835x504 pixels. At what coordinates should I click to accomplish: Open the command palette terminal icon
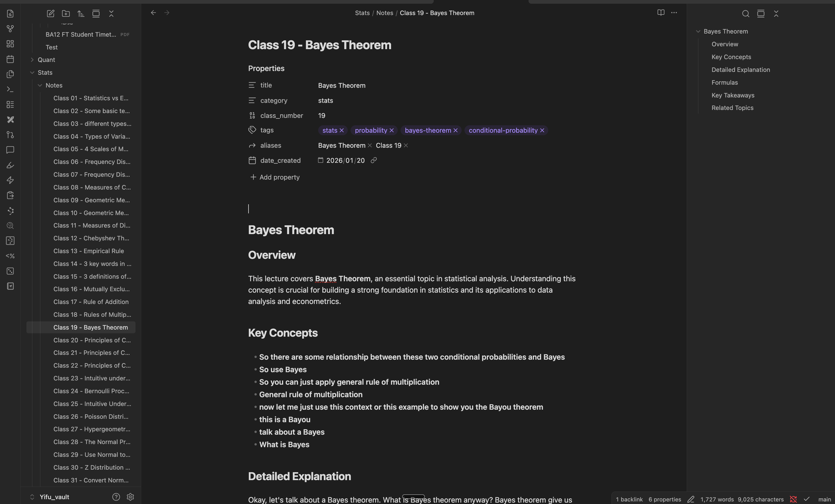pyautogui.click(x=10, y=89)
